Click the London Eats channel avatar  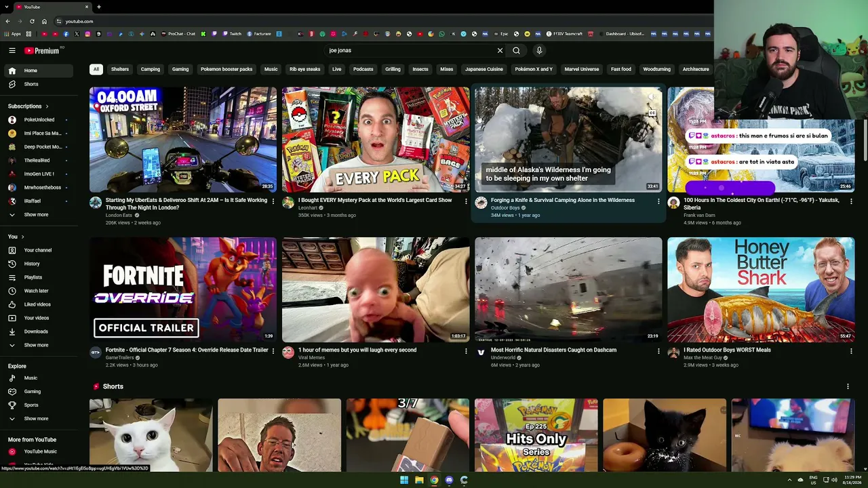(96, 203)
